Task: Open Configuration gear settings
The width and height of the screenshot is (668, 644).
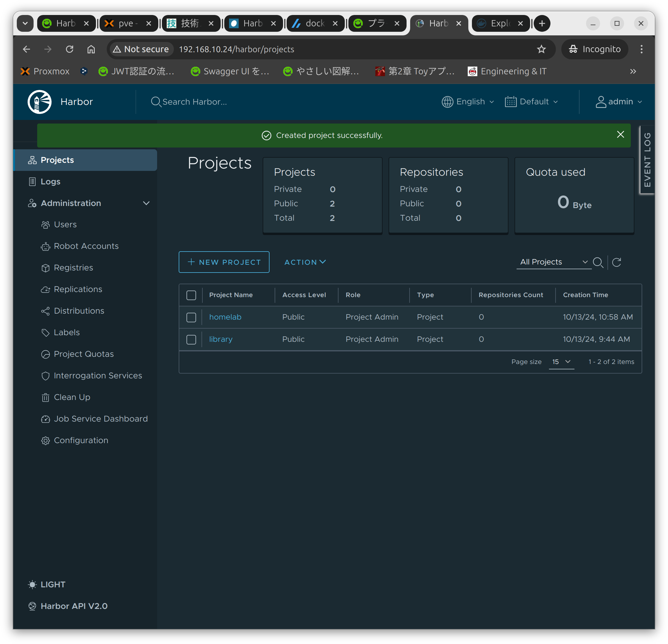Action: point(81,440)
